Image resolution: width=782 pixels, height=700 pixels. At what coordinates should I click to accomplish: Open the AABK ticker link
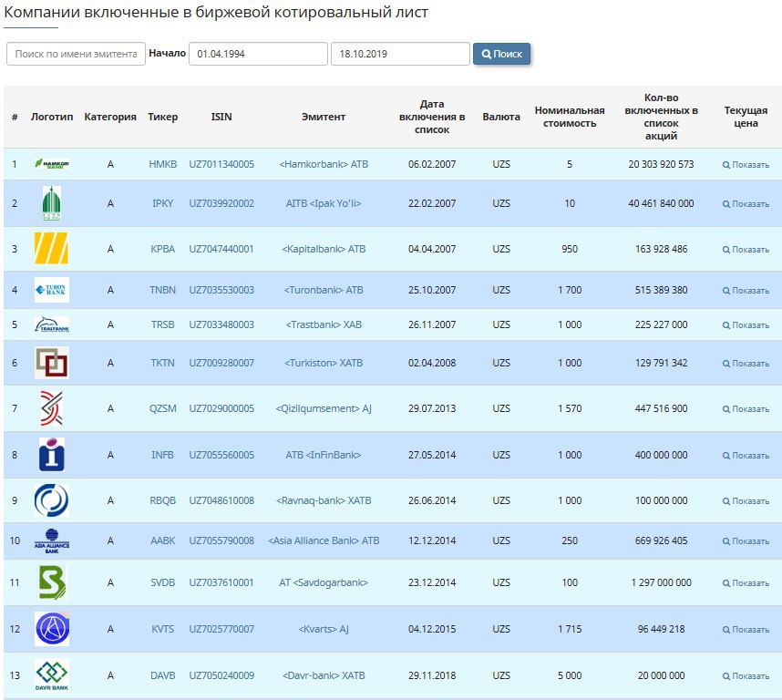coord(162,540)
